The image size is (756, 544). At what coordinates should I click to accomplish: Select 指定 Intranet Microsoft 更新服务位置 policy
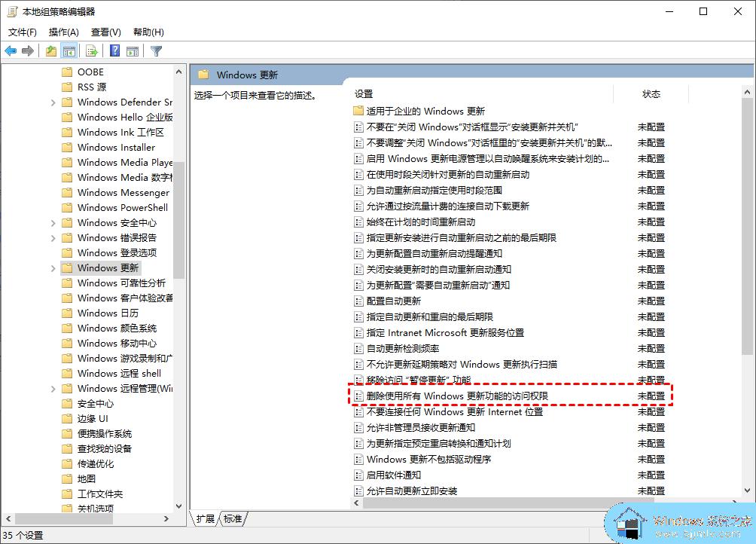click(445, 333)
